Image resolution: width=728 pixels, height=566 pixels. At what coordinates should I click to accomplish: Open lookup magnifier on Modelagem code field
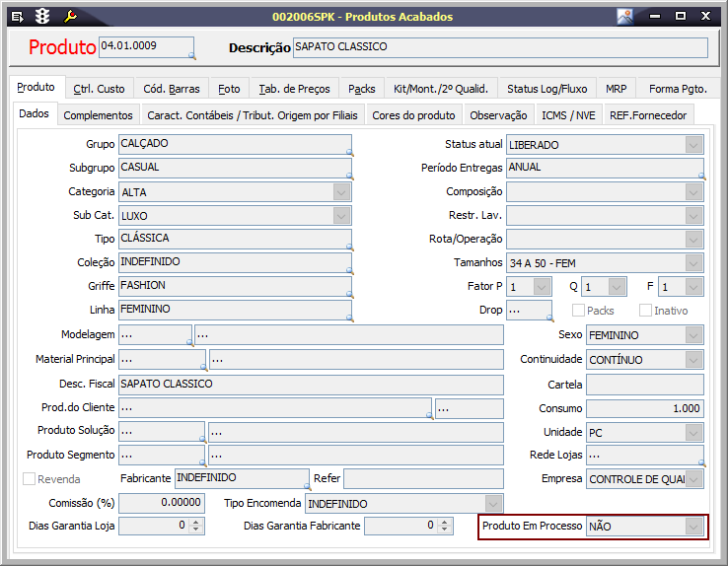pos(190,342)
